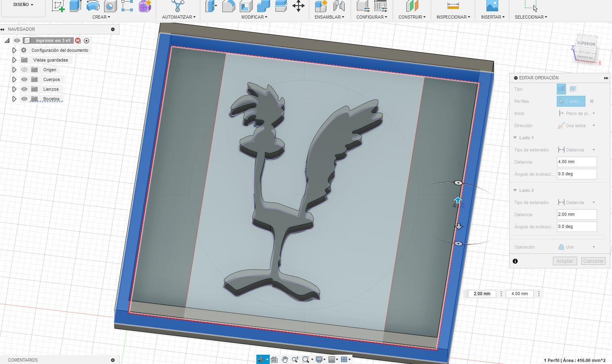The width and height of the screenshot is (612, 364).
Task: Open the Configure model icon
Action: click(x=363, y=6)
